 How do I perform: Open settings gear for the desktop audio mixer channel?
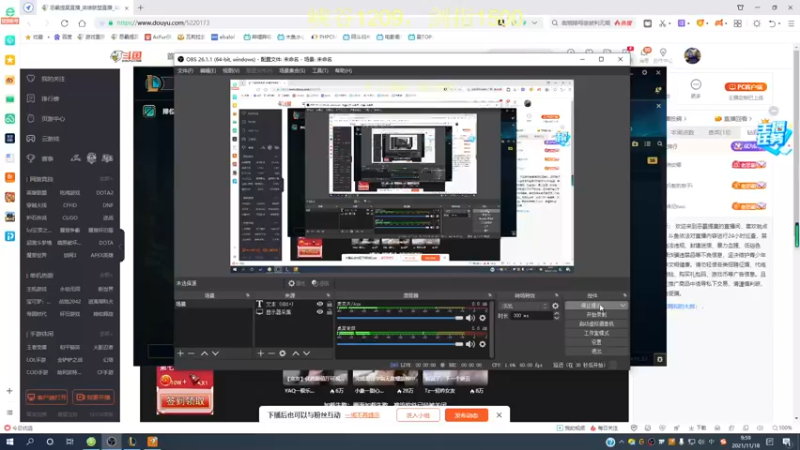[x=482, y=344]
